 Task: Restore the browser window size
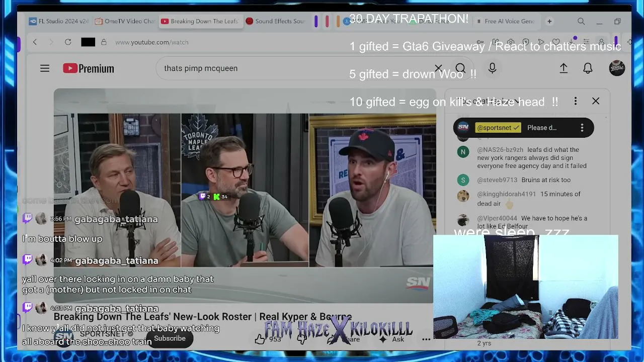[617, 22]
